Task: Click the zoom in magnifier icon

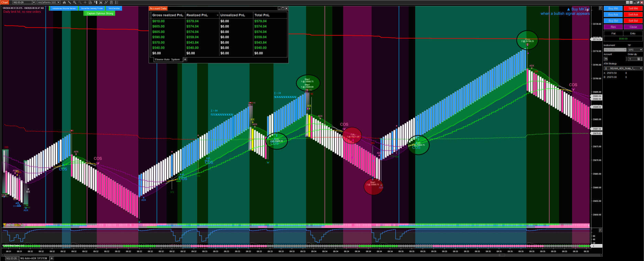Action: click(x=74, y=2)
